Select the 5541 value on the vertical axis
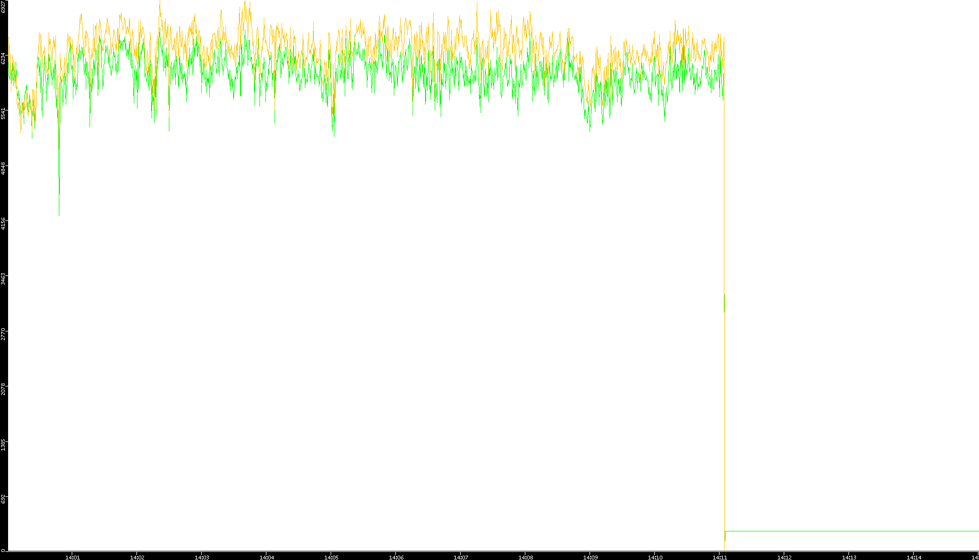The image size is (979, 560). click(3, 114)
